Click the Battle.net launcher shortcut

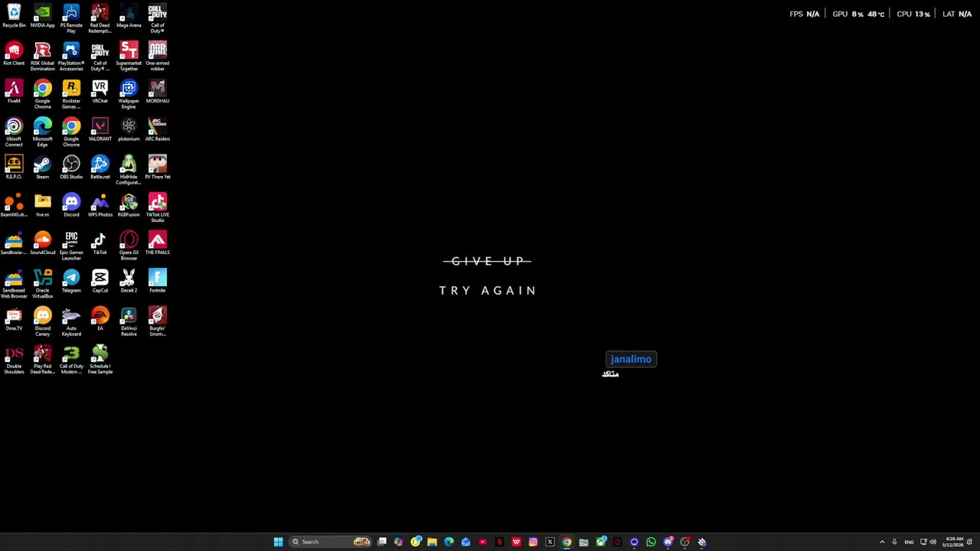(x=100, y=168)
